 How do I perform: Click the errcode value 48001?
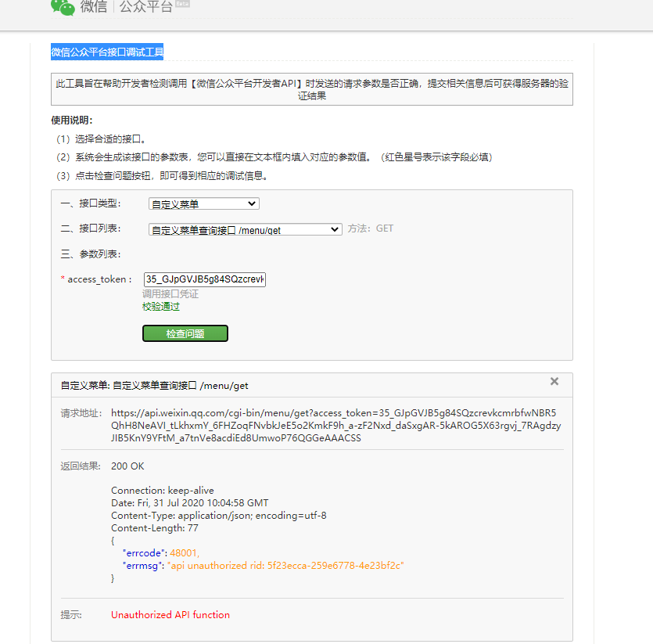(185, 553)
